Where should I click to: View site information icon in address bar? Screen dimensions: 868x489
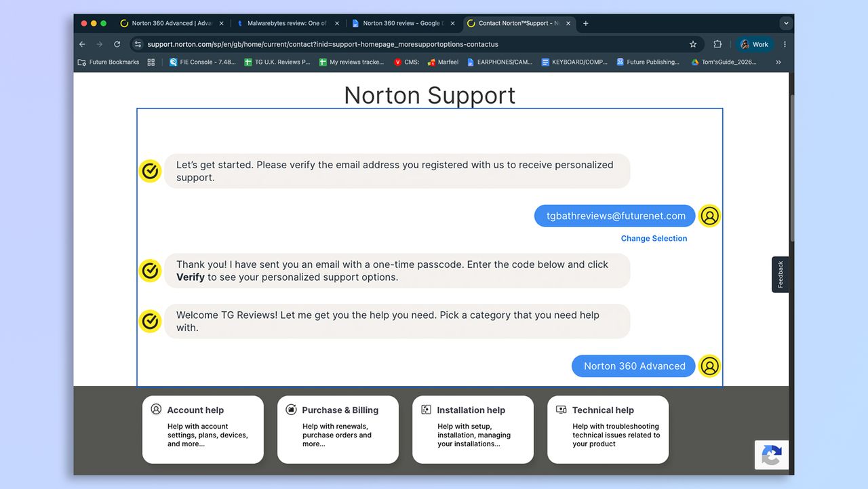point(138,44)
